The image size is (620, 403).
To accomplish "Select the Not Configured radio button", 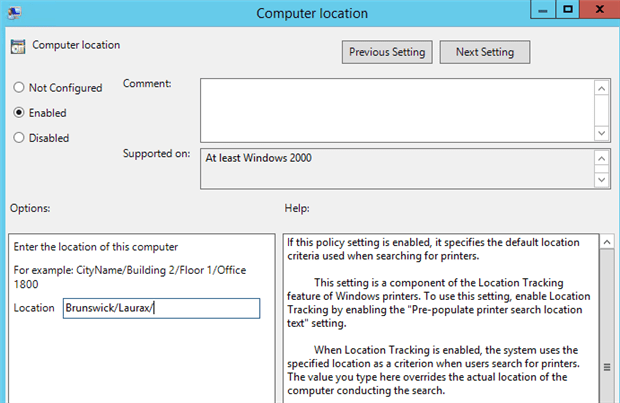I will (19, 88).
